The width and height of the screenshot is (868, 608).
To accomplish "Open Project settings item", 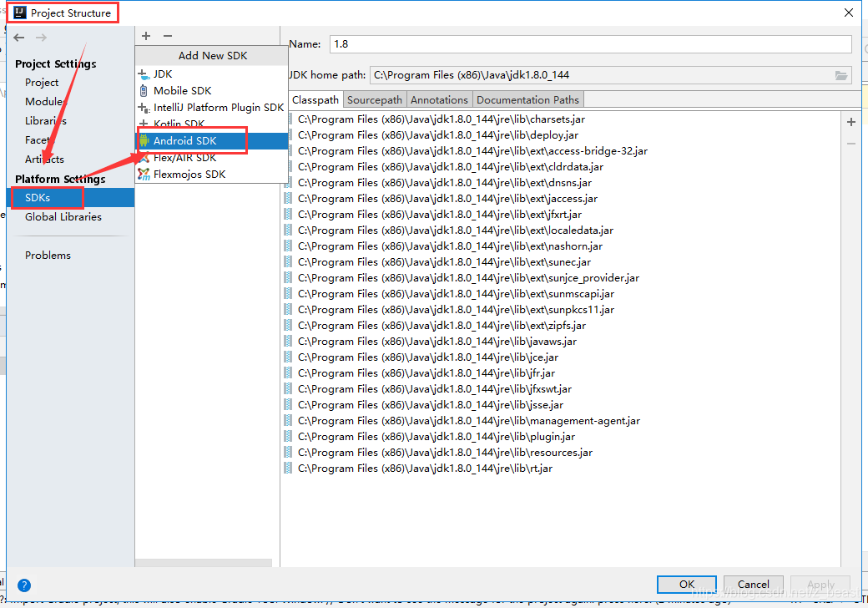I will (42, 83).
